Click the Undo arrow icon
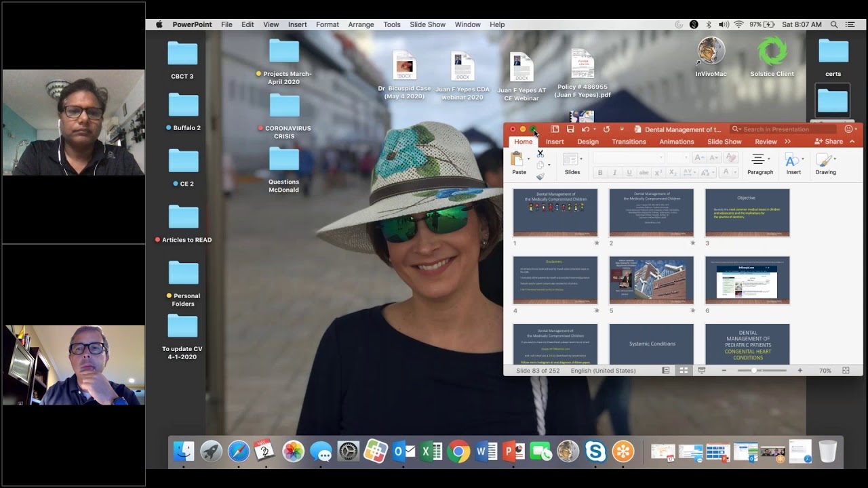The image size is (868, 488). pyautogui.click(x=585, y=129)
